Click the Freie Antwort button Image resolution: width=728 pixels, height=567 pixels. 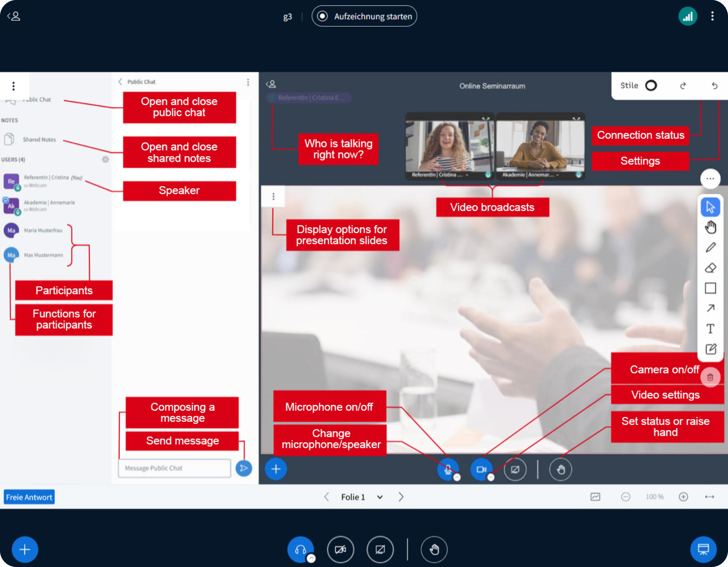click(x=29, y=496)
